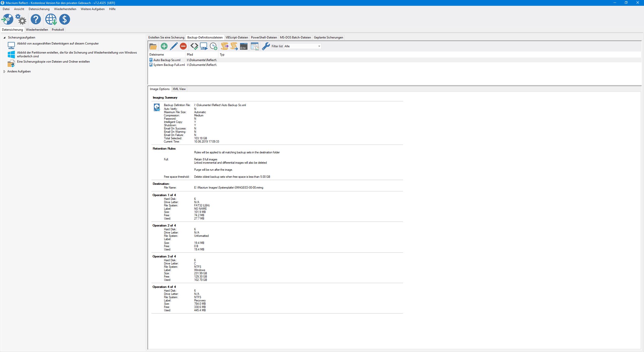Click the validate XML checkmark icon
644x352 pixels.
[194, 46]
